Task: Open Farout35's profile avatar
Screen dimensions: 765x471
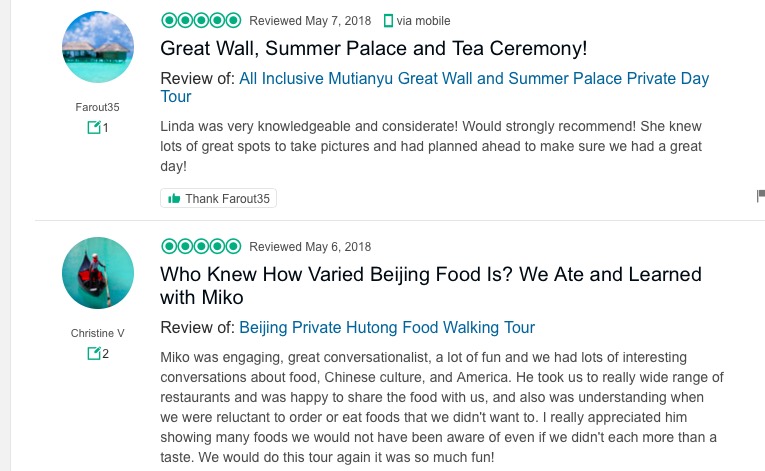Action: 98,48
